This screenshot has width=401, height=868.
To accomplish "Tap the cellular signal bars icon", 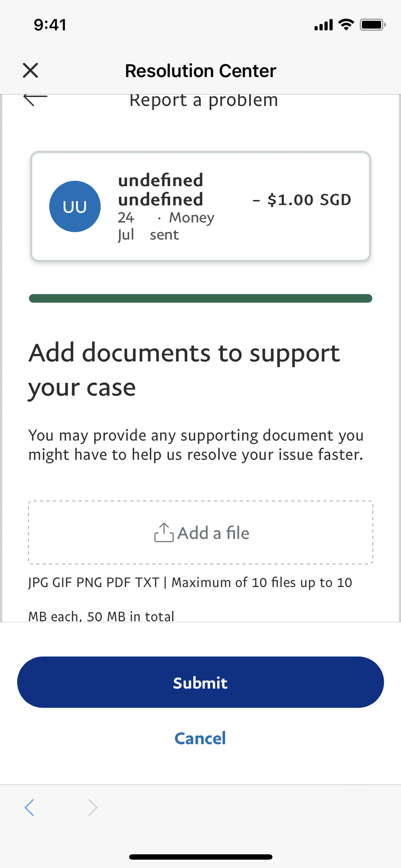I will click(324, 25).
